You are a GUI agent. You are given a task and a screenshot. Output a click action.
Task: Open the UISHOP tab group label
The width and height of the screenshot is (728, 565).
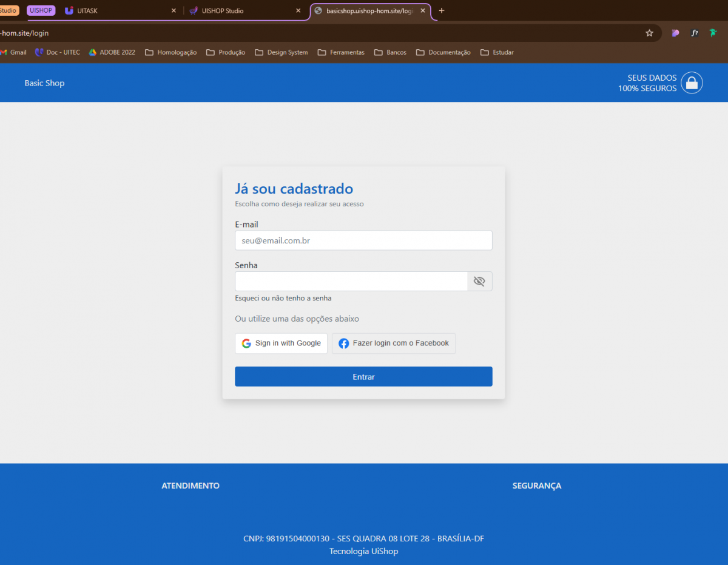tap(41, 10)
